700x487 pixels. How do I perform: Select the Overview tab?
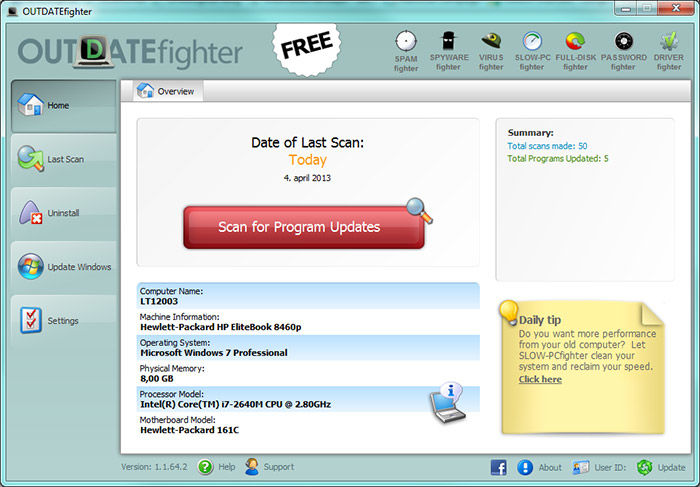pos(168,91)
